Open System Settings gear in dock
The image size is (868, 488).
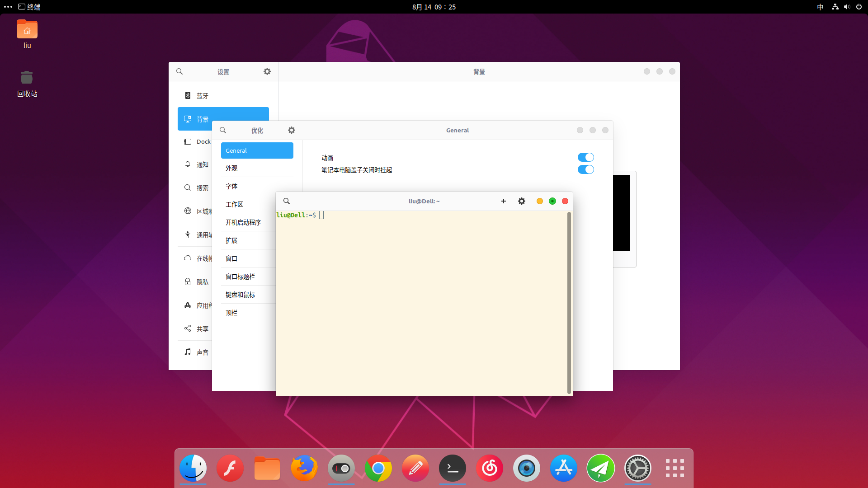(x=638, y=468)
